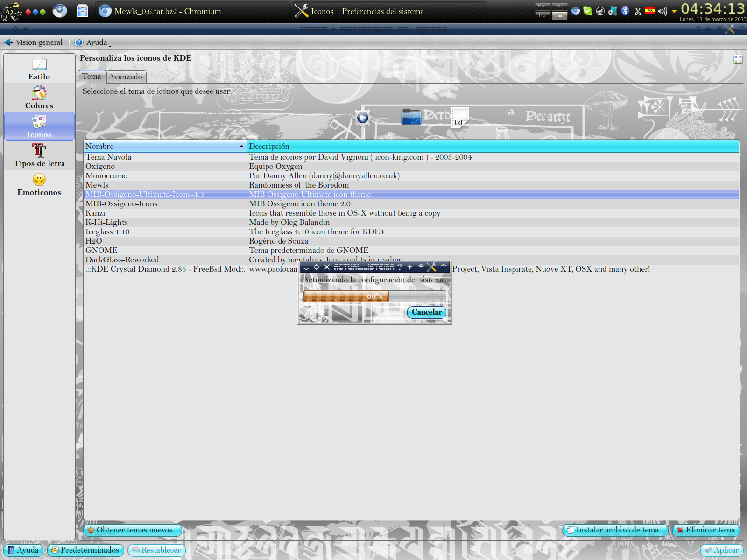The width and height of the screenshot is (747, 560).
Task: Select Tema Nuvola icon theme
Action: [x=411, y=157]
